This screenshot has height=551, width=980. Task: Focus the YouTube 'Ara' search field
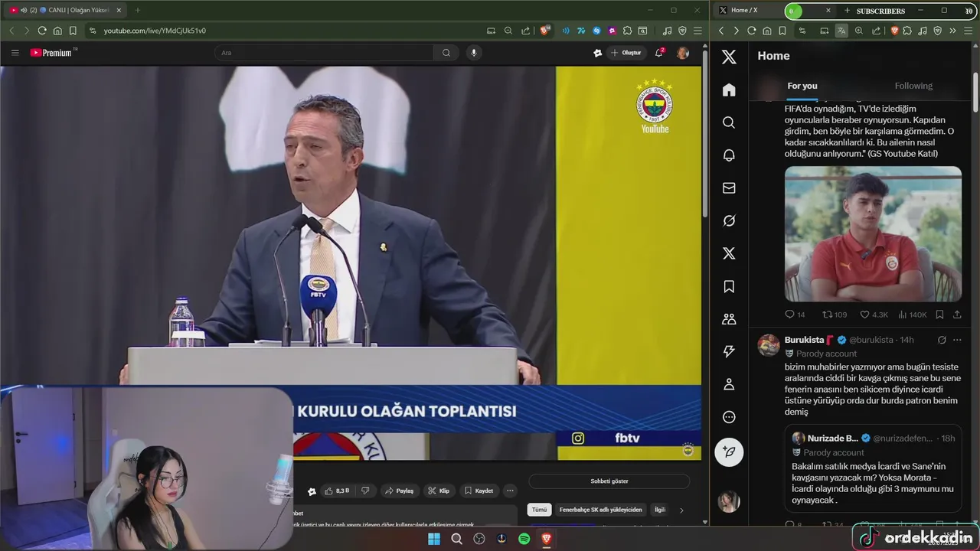(x=324, y=53)
